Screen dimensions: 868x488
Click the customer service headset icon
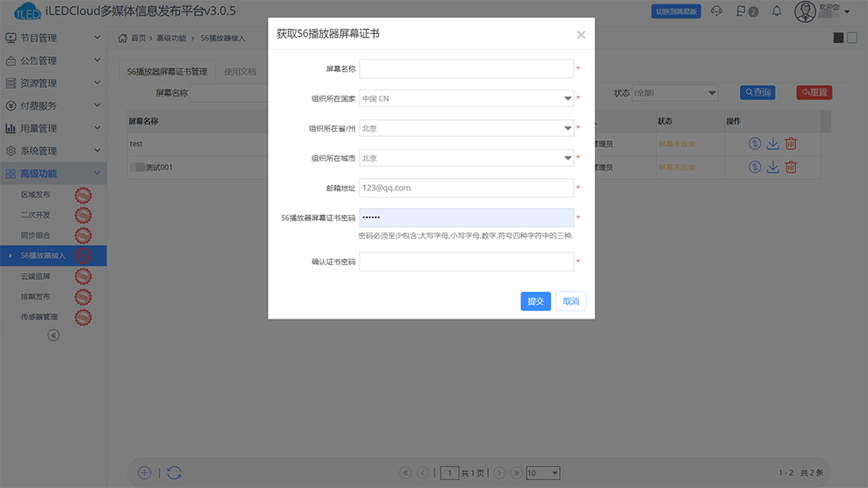tap(716, 11)
